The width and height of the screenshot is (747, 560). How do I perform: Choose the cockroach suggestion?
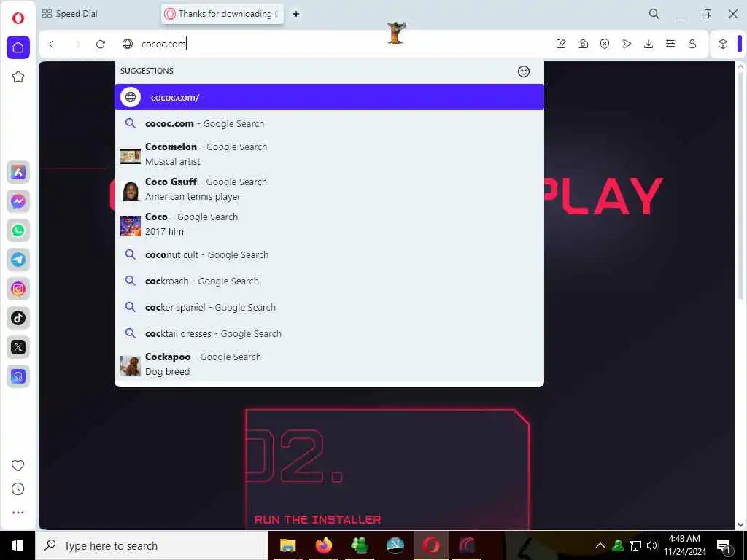click(x=329, y=281)
